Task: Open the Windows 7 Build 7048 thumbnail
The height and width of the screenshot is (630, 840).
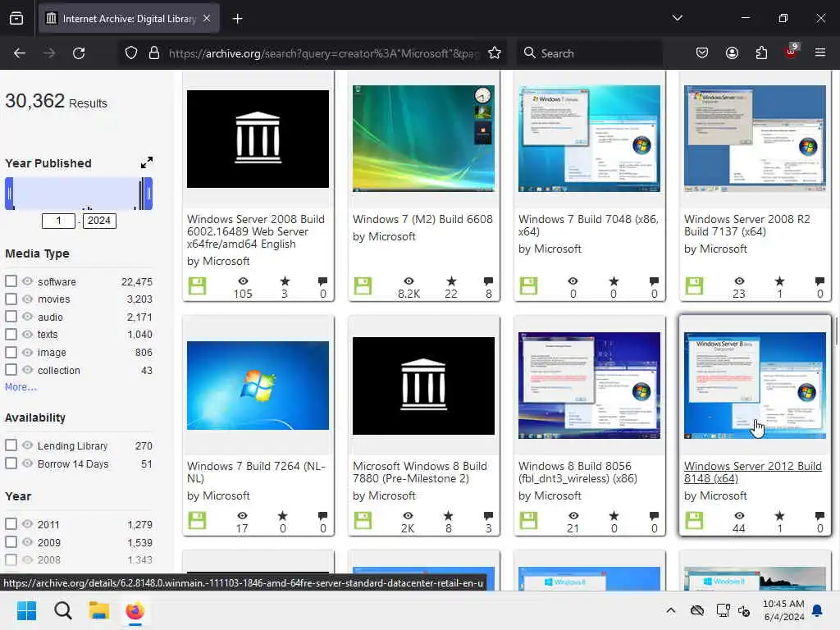Action: tap(589, 138)
